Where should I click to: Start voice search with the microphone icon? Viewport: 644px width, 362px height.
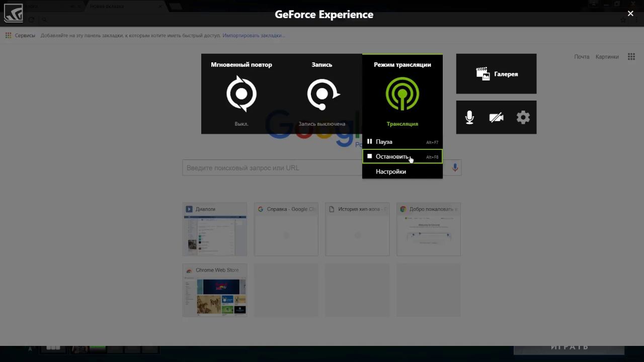coord(455,168)
